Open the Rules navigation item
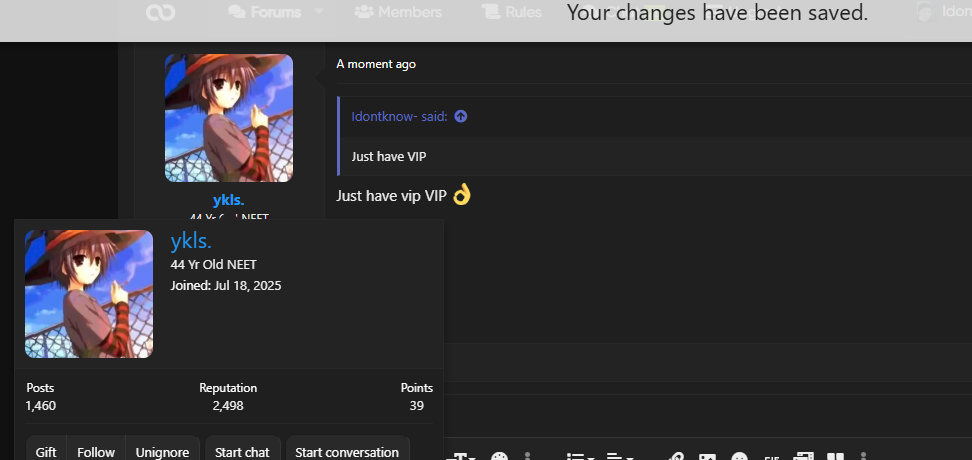 coord(512,12)
